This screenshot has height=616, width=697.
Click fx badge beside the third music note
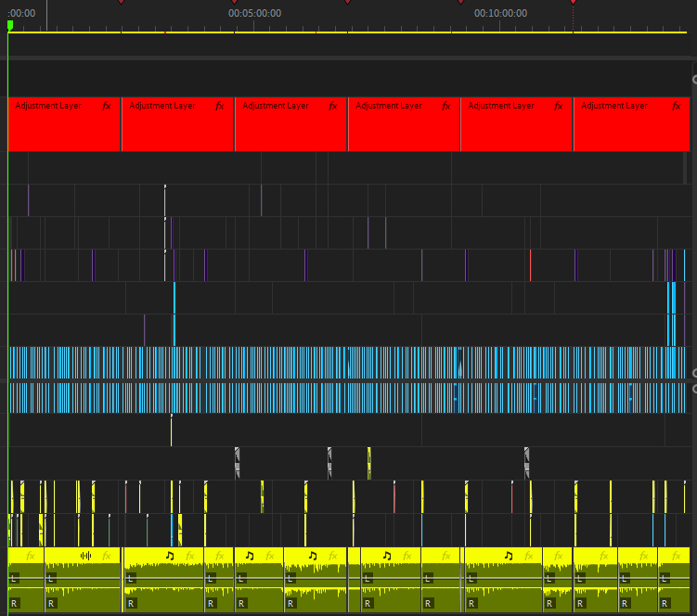[x=333, y=556]
